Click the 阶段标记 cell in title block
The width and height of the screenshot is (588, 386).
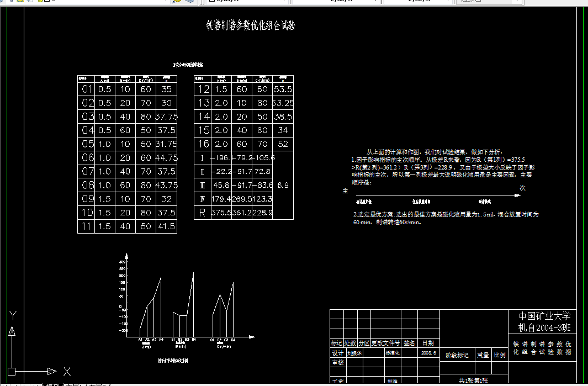point(457,355)
